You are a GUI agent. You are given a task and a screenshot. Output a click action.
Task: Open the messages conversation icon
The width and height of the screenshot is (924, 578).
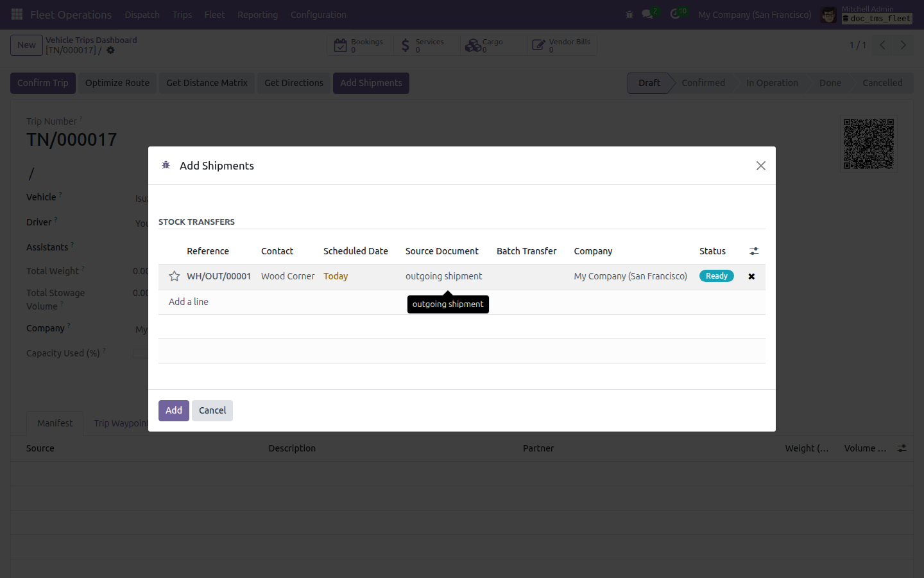[x=647, y=14]
